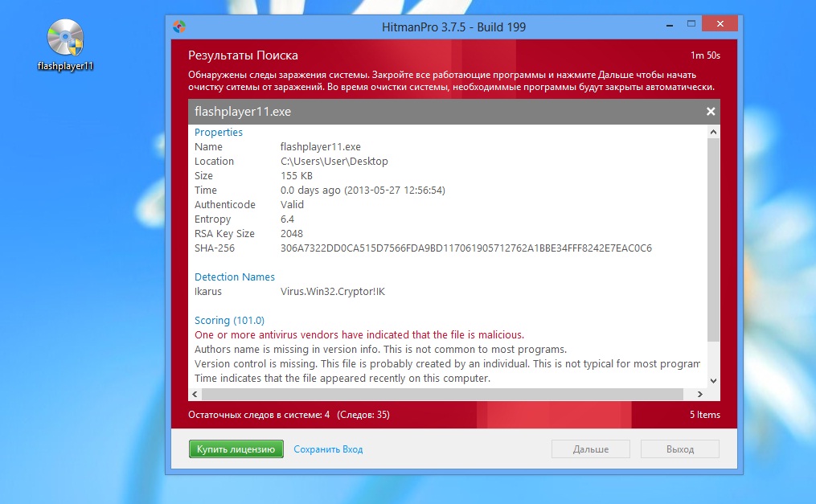Image resolution: width=816 pixels, height=504 pixels.
Task: Click the RSA Key Size value 2048
Action: pos(291,234)
